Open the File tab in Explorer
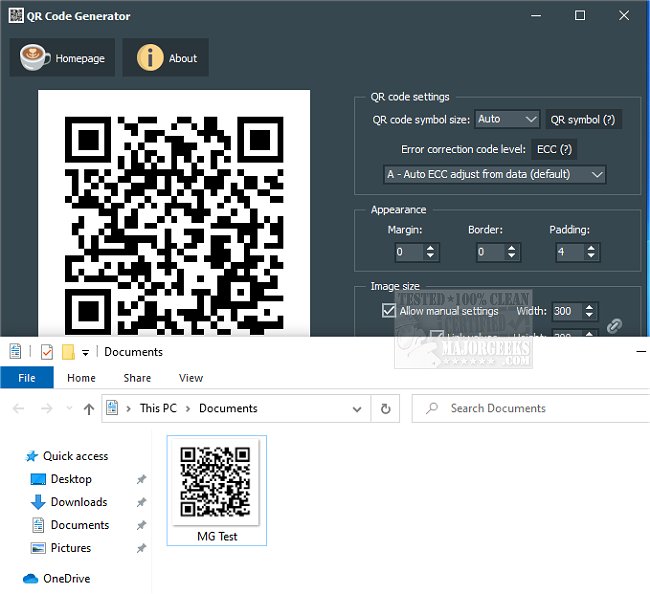The image size is (650, 594). point(27,378)
